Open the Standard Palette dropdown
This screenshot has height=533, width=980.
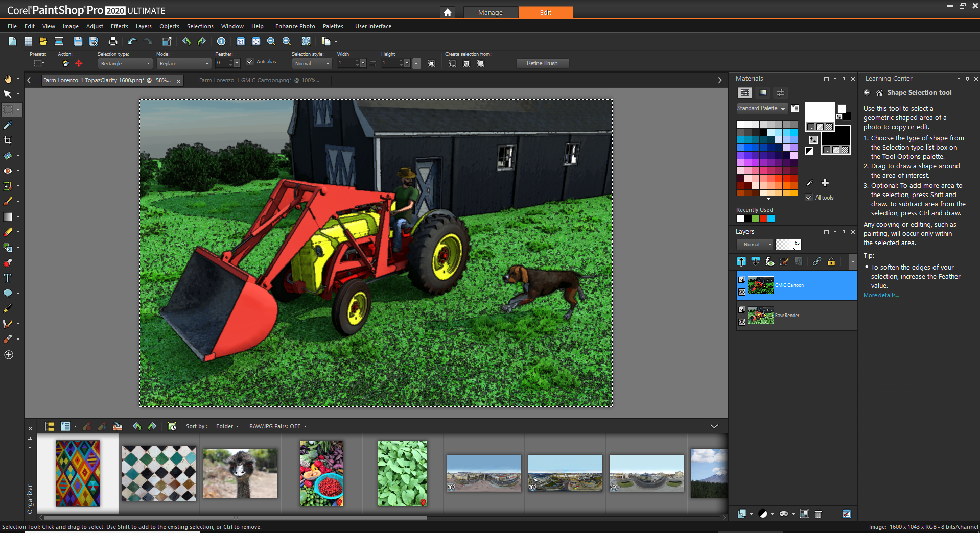(761, 108)
